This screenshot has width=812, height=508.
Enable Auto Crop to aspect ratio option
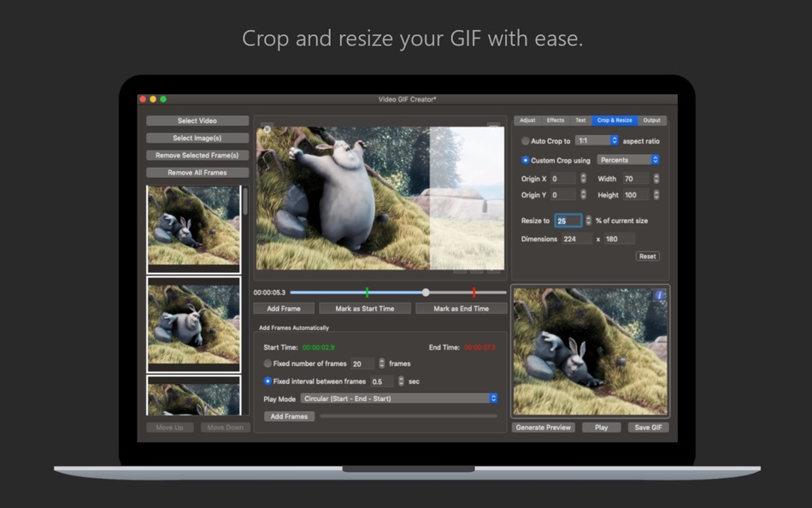(525, 141)
